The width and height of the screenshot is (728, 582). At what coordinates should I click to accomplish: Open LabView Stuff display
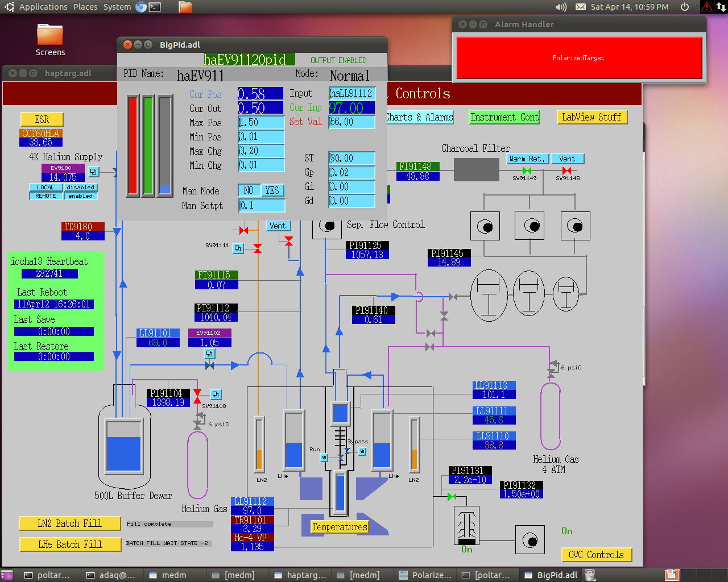coord(592,117)
